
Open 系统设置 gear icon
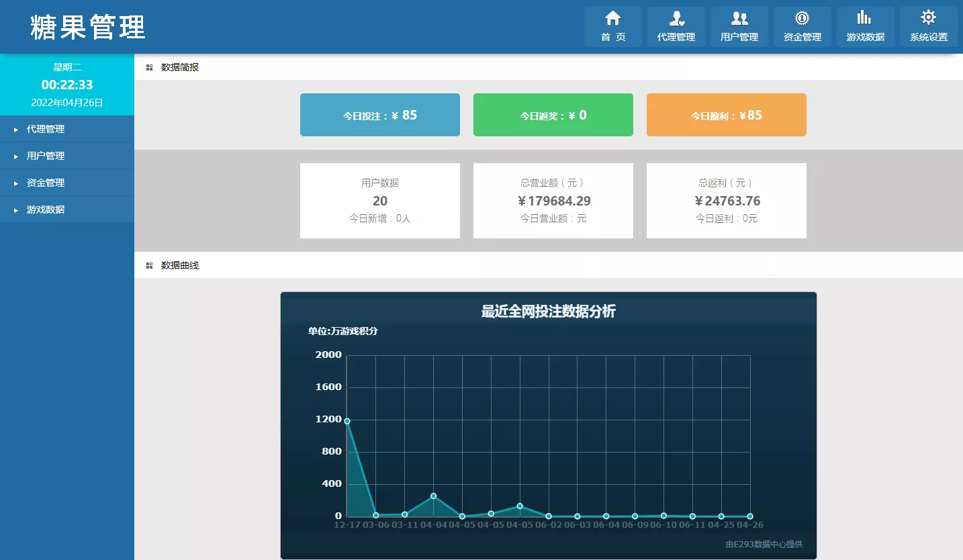tap(928, 18)
